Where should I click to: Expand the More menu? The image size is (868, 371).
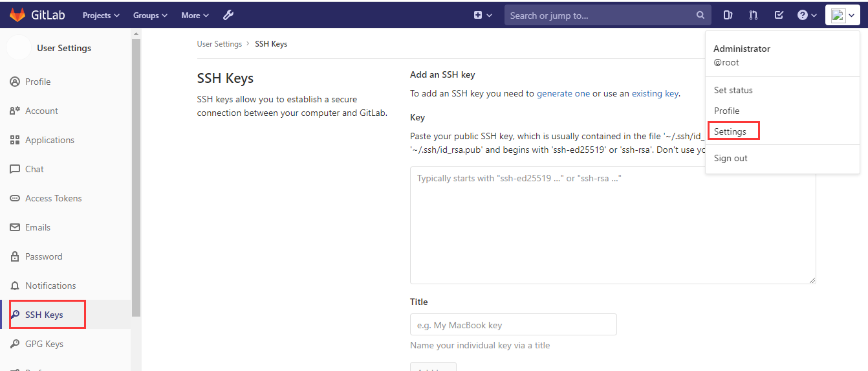tap(195, 15)
